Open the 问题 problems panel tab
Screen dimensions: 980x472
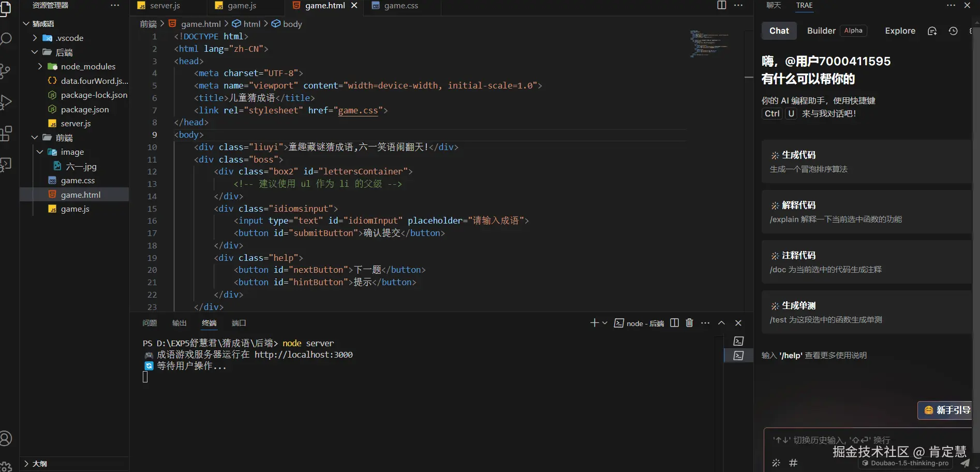pyautogui.click(x=150, y=323)
